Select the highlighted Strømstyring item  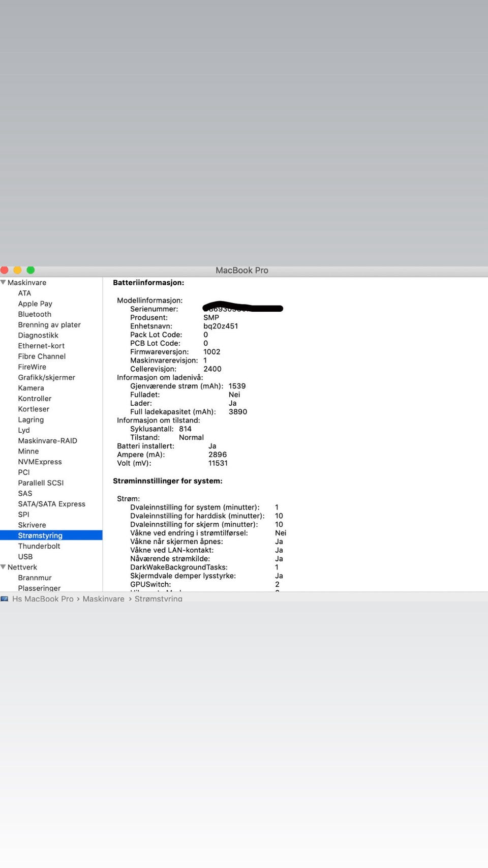click(51, 535)
